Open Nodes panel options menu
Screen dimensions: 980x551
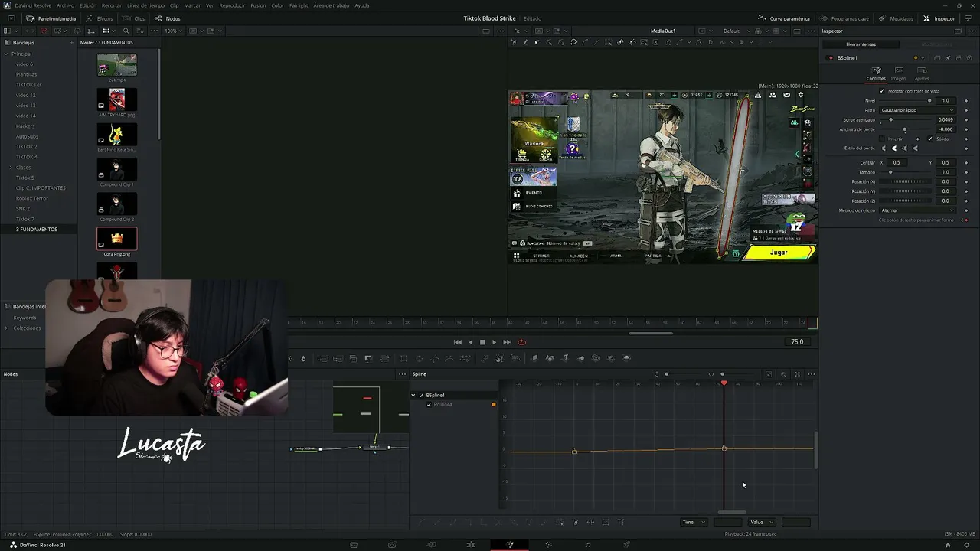[402, 374]
